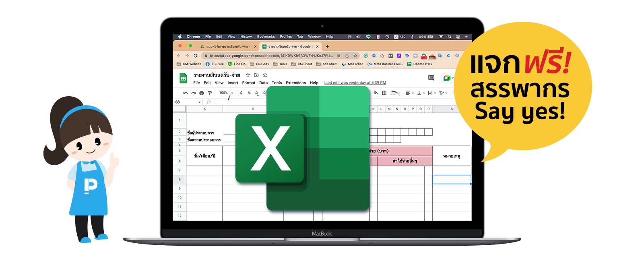Format cells as percent
The width and height of the screenshot is (644, 265).
point(249,93)
